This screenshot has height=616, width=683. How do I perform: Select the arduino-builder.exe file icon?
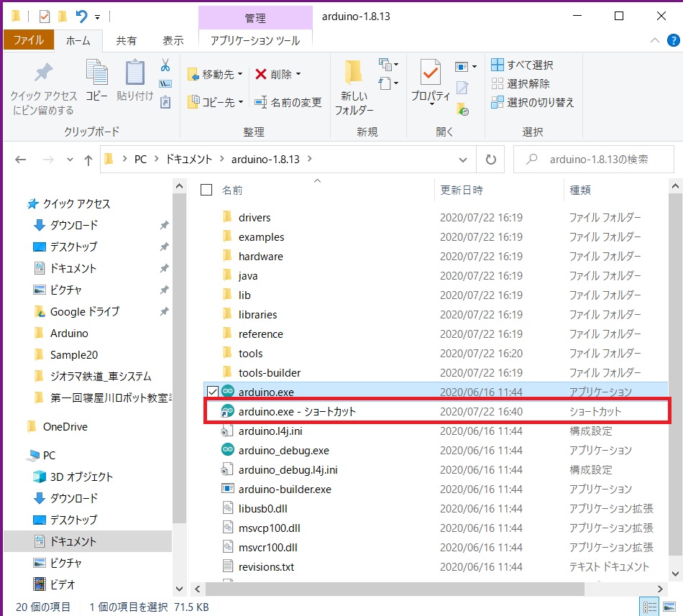pos(227,489)
